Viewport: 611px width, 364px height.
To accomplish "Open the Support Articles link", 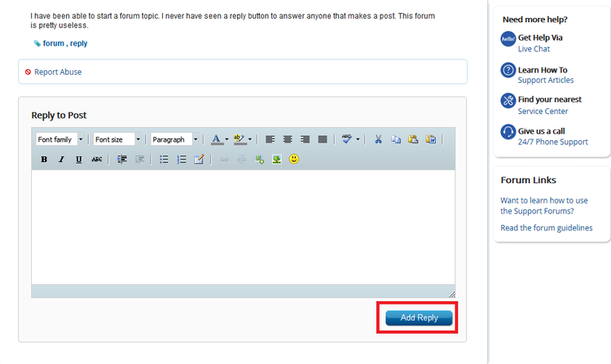I will [x=546, y=80].
